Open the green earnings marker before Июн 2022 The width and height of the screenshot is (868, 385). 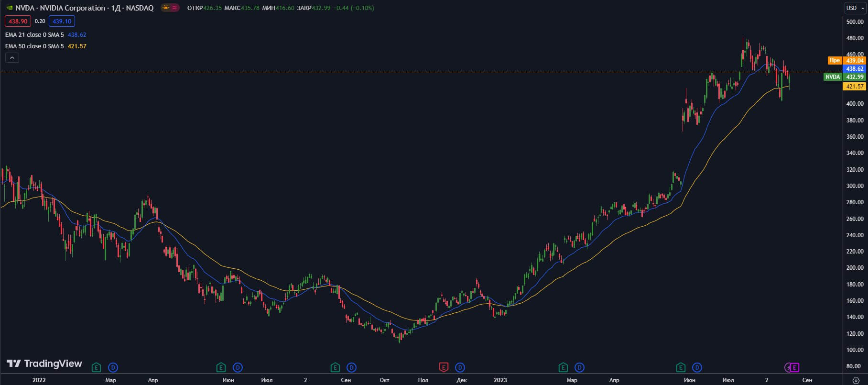click(221, 367)
